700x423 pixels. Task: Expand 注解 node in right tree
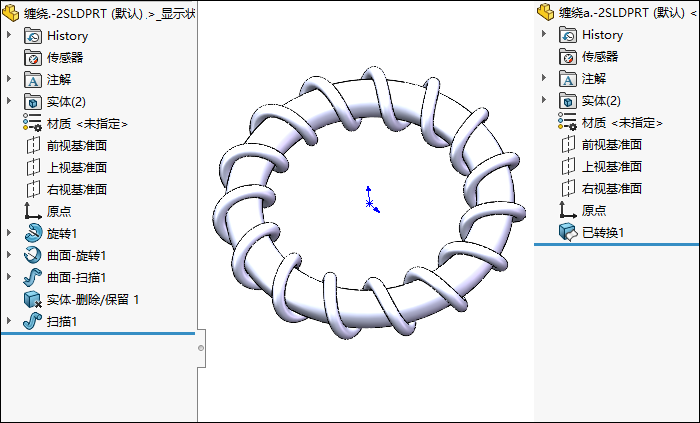(x=544, y=78)
